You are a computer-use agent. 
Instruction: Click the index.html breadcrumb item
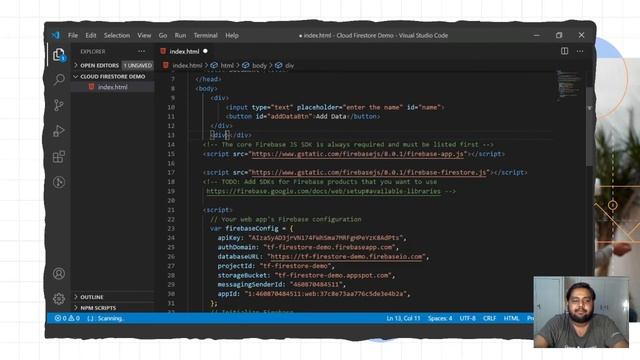[187, 65]
